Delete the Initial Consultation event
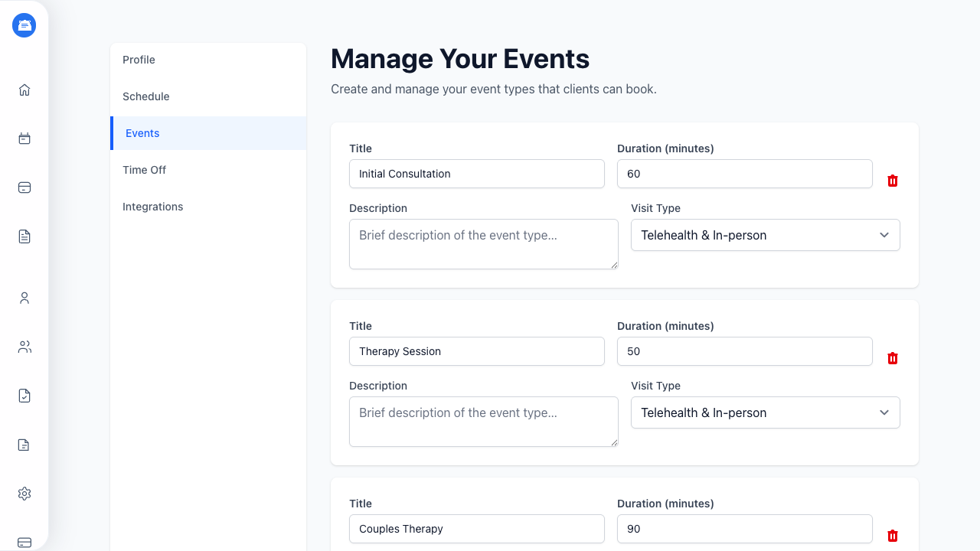 (892, 181)
